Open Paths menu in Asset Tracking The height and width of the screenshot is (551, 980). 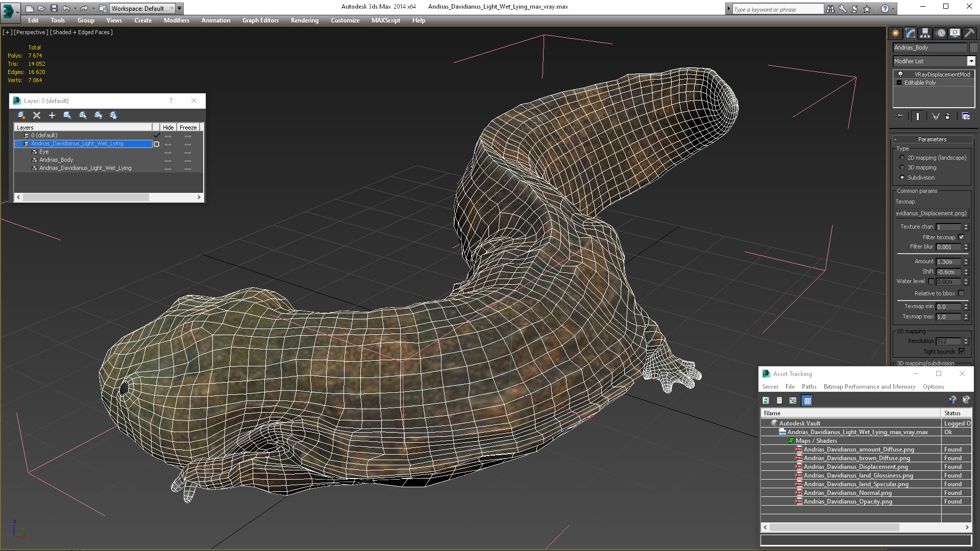point(809,387)
